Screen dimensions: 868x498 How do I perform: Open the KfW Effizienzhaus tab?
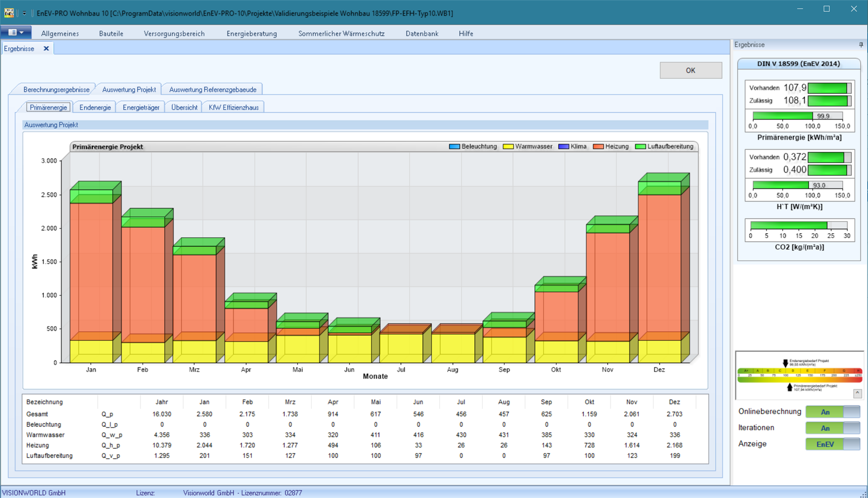click(234, 107)
